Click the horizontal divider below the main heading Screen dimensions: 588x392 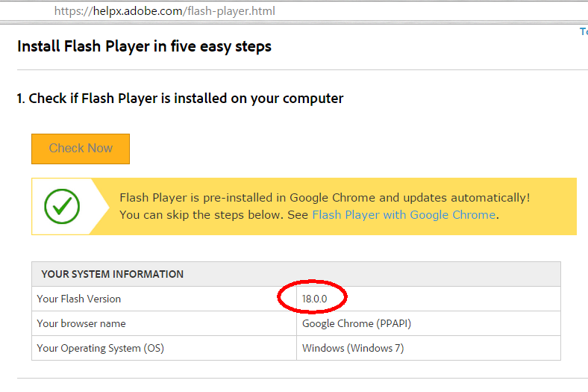pyautogui.click(x=298, y=70)
